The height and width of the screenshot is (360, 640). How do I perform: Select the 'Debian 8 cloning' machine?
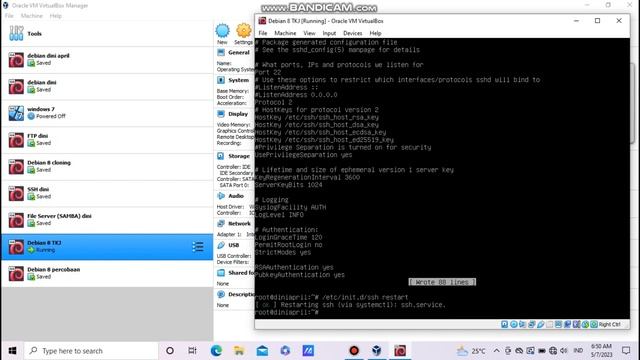pos(107,167)
